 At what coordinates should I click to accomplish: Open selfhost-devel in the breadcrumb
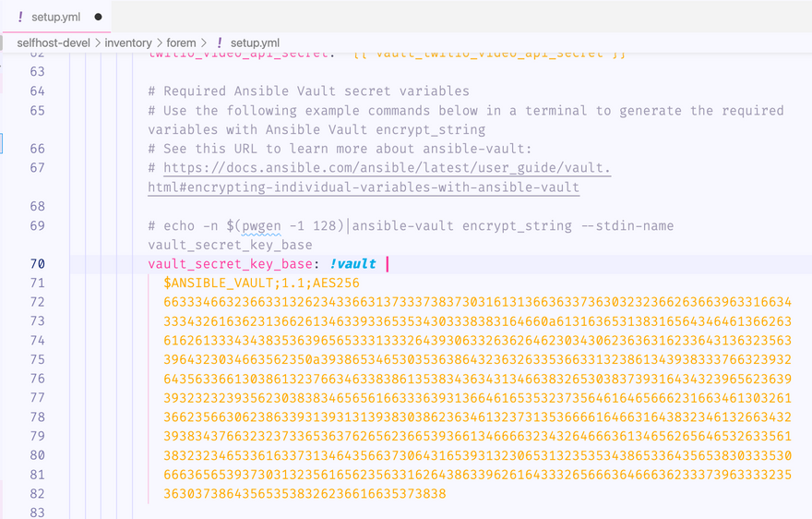click(54, 42)
